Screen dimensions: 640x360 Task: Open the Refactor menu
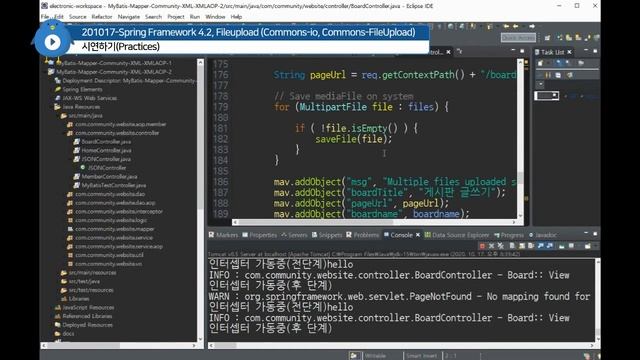[x=102, y=17]
